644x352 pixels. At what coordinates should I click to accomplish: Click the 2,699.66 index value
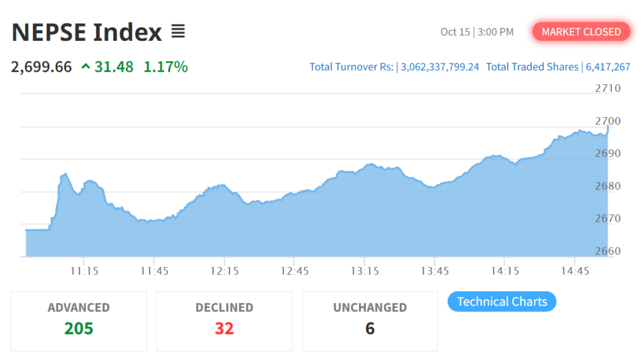click(x=42, y=67)
